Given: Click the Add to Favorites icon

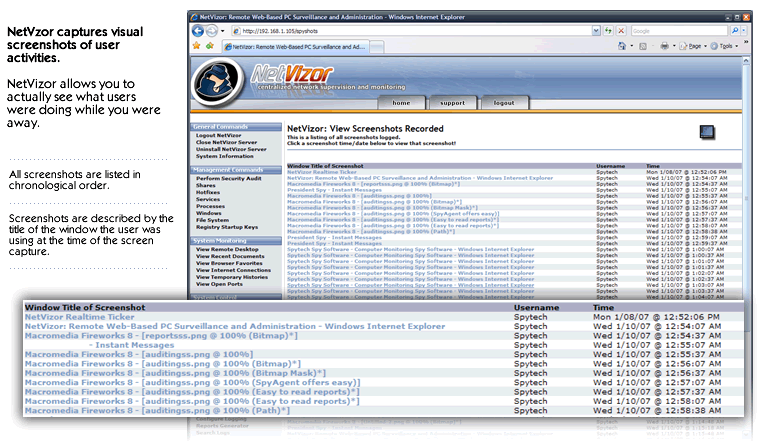Looking at the screenshot, I should [210, 46].
